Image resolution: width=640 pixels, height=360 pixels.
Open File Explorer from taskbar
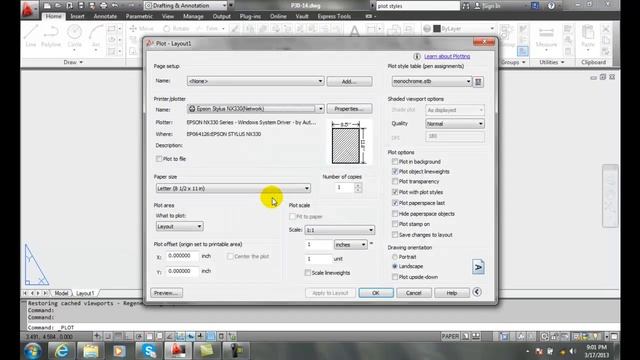90,351
